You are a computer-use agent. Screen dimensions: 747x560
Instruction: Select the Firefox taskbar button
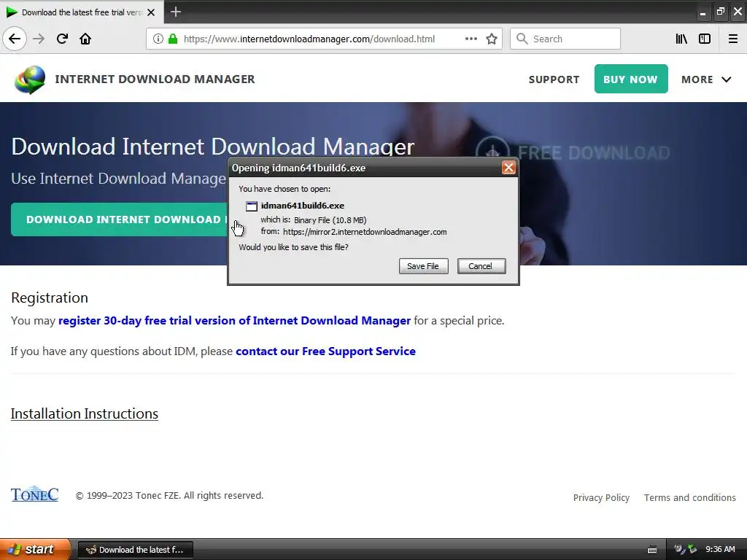tap(135, 550)
